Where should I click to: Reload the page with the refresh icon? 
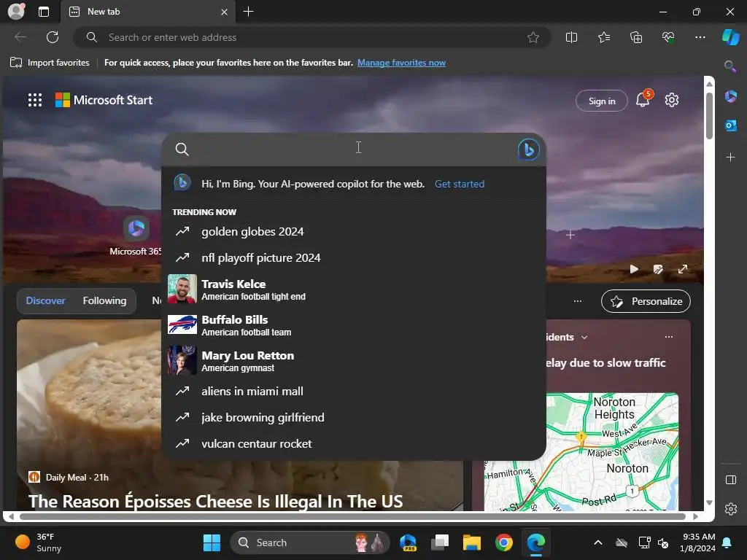(53, 37)
